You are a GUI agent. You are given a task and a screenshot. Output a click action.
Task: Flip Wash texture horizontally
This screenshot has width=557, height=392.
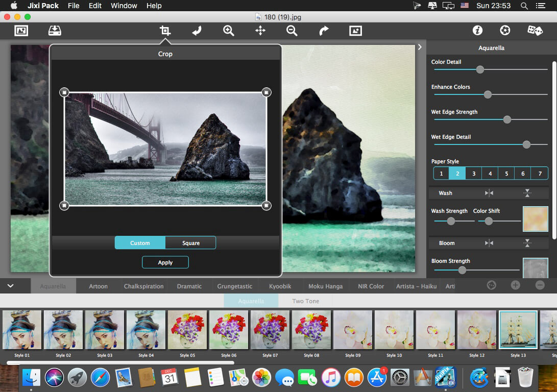(x=489, y=193)
